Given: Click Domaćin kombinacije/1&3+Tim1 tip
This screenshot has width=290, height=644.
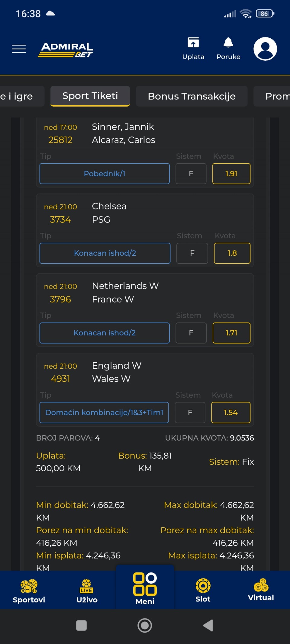Looking at the screenshot, I should pos(104,412).
